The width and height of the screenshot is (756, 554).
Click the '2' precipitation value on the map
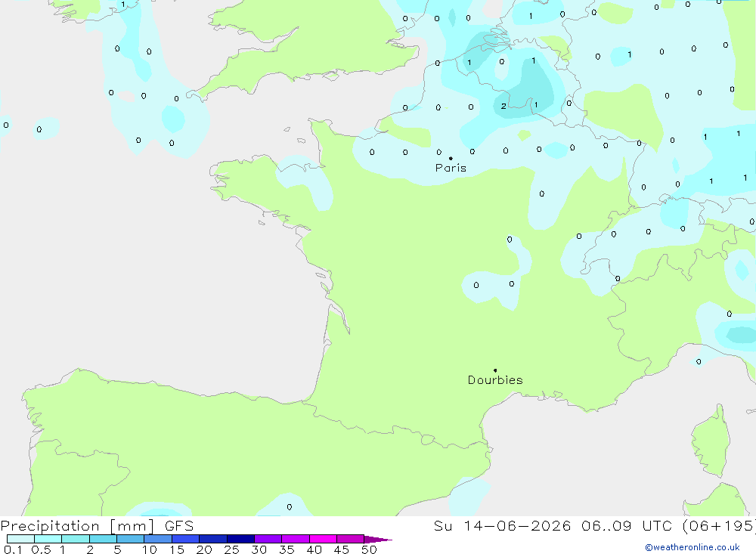[x=503, y=106]
